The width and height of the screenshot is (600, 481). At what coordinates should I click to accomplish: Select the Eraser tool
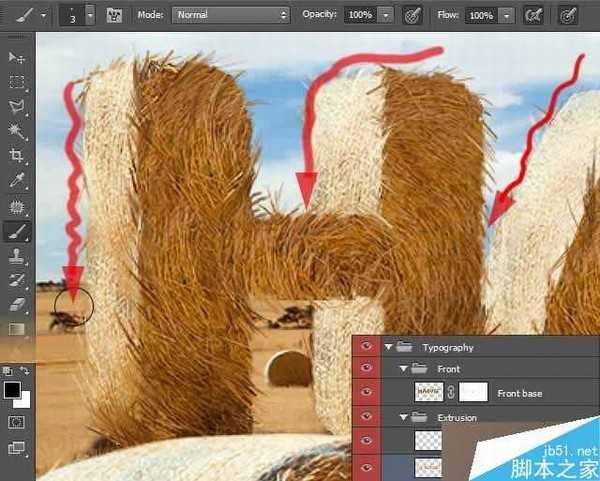pos(17,303)
